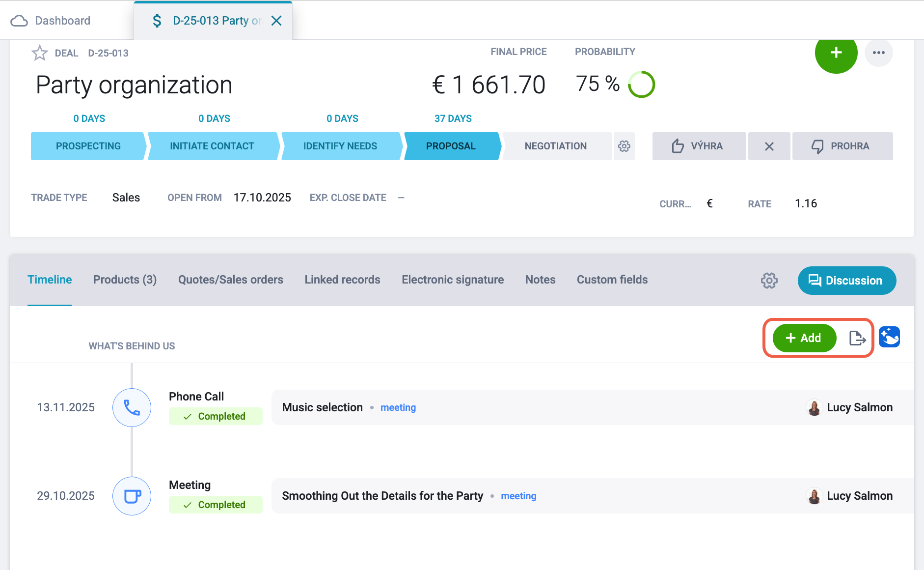Viewport: 924px width, 570px height.
Task: Open Smoothing Out the Details activity
Action: point(382,496)
